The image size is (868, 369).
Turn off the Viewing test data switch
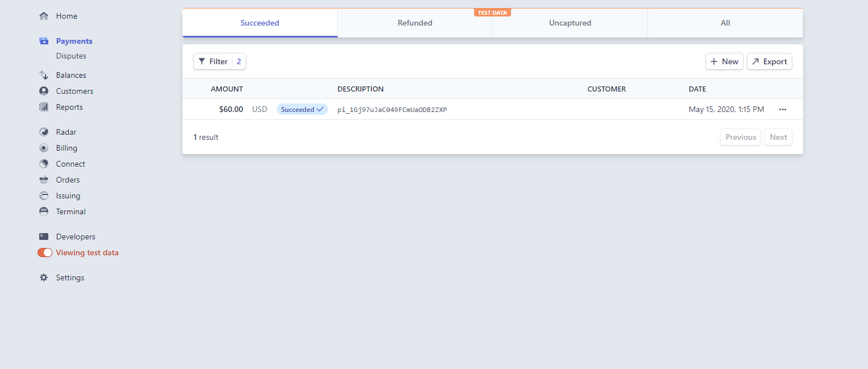pos(45,252)
